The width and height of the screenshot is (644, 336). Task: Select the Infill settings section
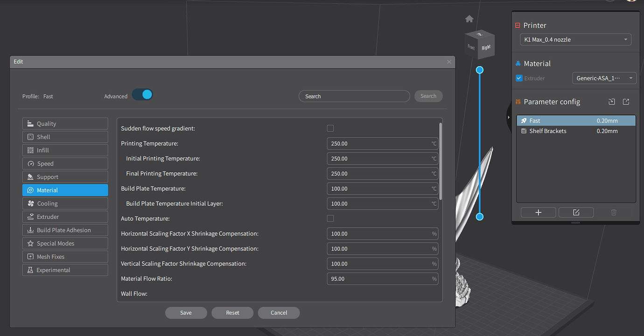[65, 150]
